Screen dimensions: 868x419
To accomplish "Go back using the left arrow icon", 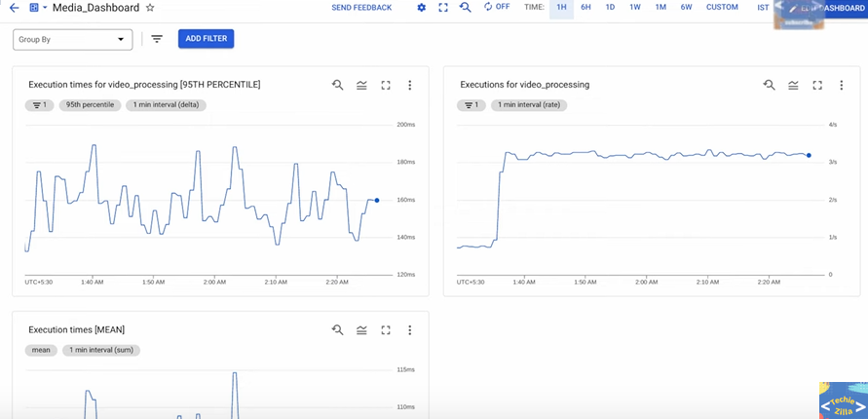I will [15, 8].
